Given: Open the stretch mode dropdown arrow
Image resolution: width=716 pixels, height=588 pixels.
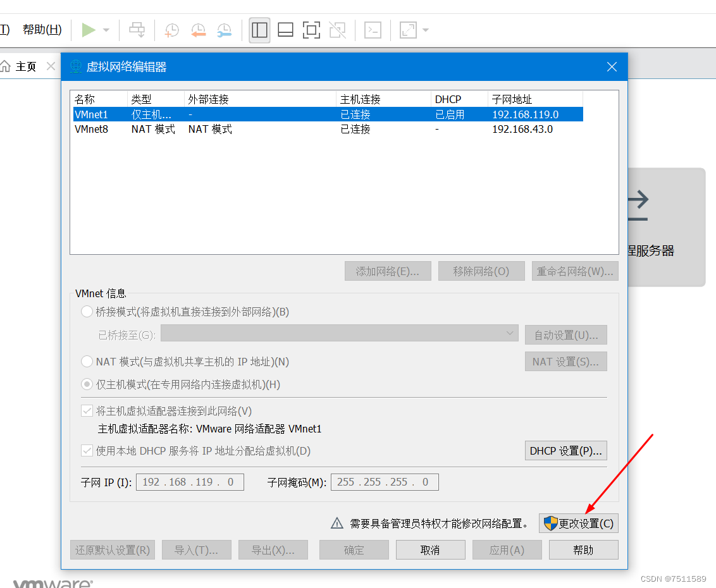Looking at the screenshot, I should tap(426, 30).
